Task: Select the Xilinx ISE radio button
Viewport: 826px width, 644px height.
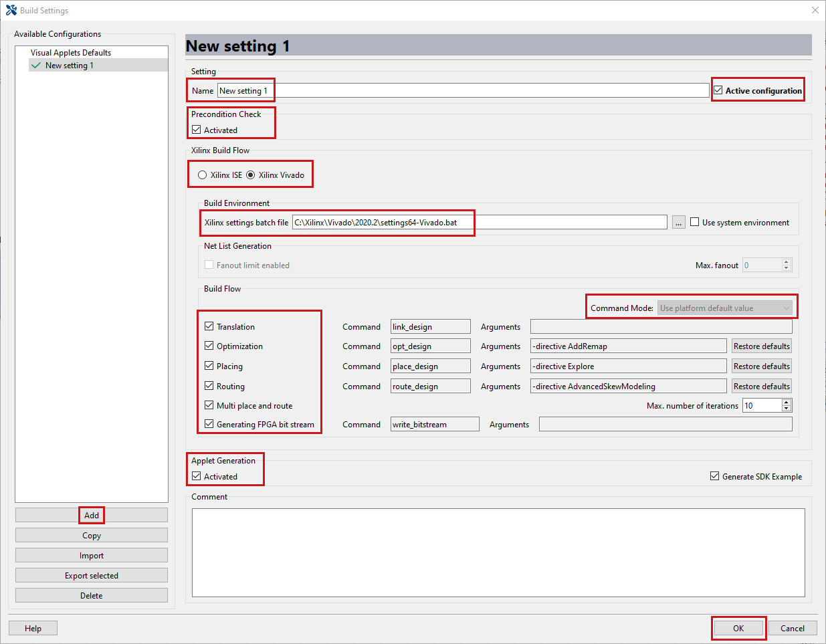Action: tap(202, 174)
